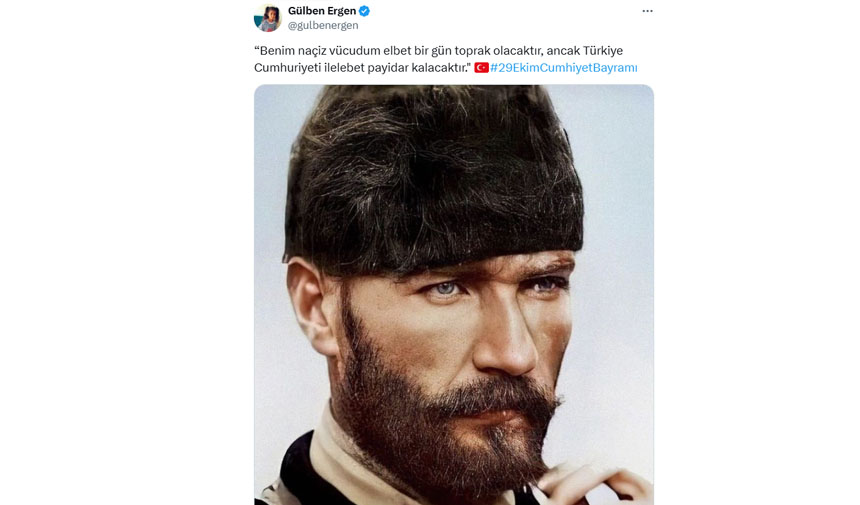Click the red flag icon before the hashtag
Screen dimensions: 860x505
481,68
